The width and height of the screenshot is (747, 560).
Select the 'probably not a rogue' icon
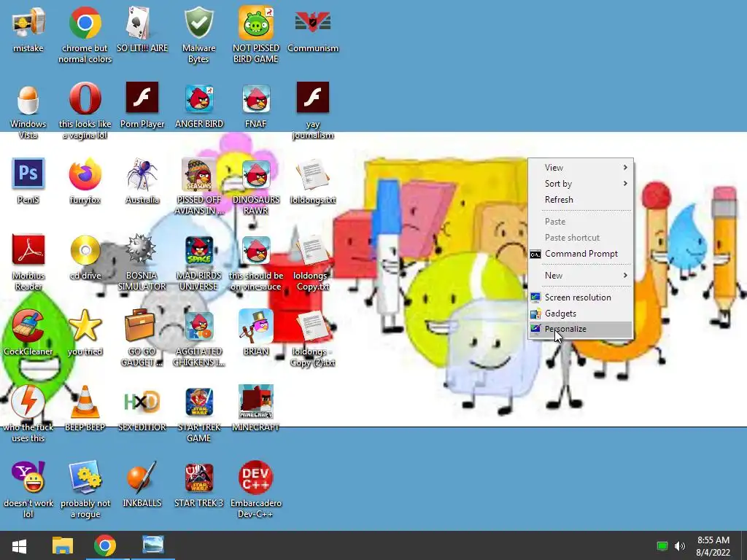click(x=85, y=477)
